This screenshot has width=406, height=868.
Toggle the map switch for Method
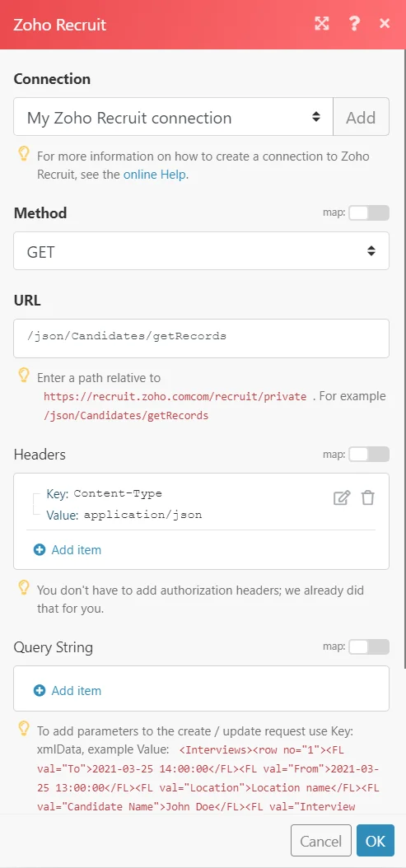click(369, 213)
